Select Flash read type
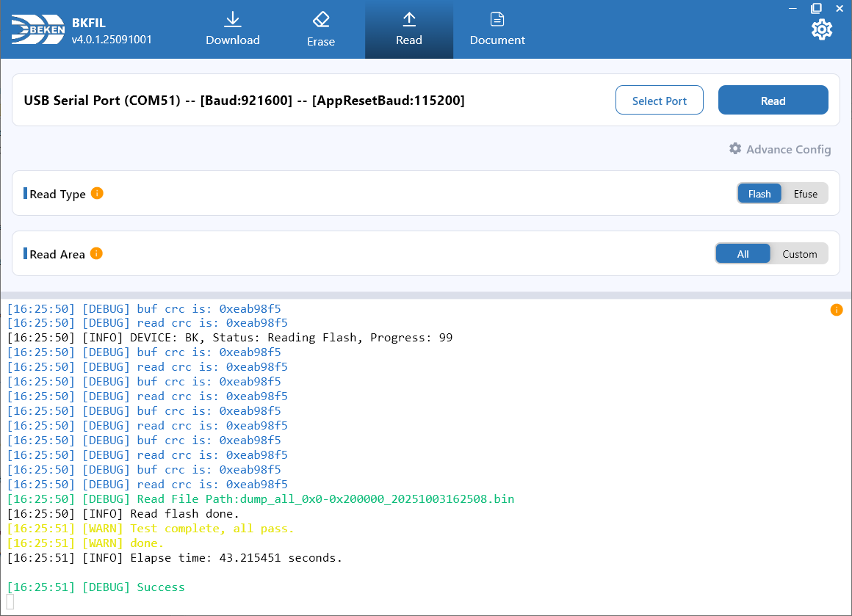 (759, 194)
